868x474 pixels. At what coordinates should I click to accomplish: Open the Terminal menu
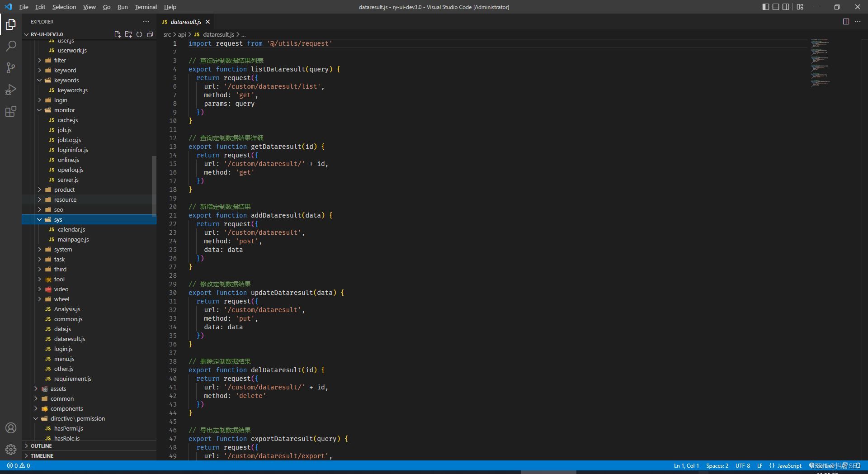tap(146, 7)
